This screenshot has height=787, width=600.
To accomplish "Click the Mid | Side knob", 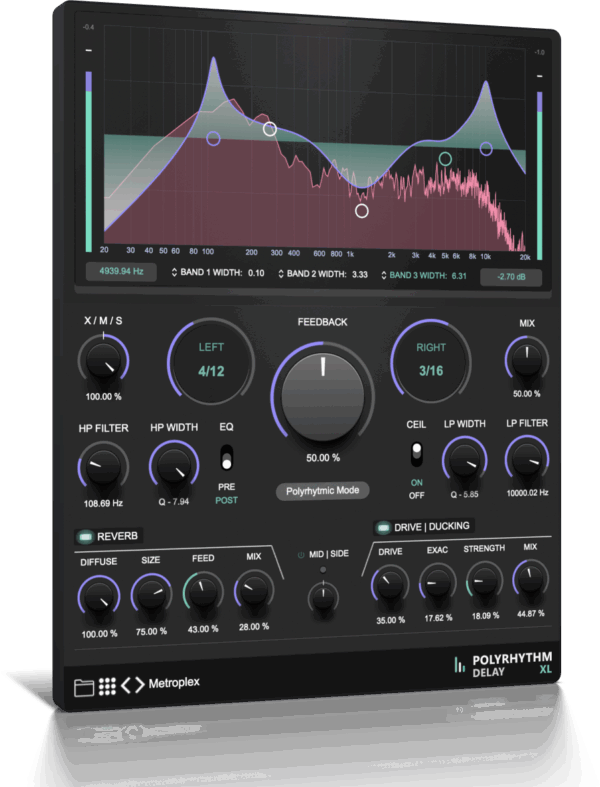I will pos(323,597).
